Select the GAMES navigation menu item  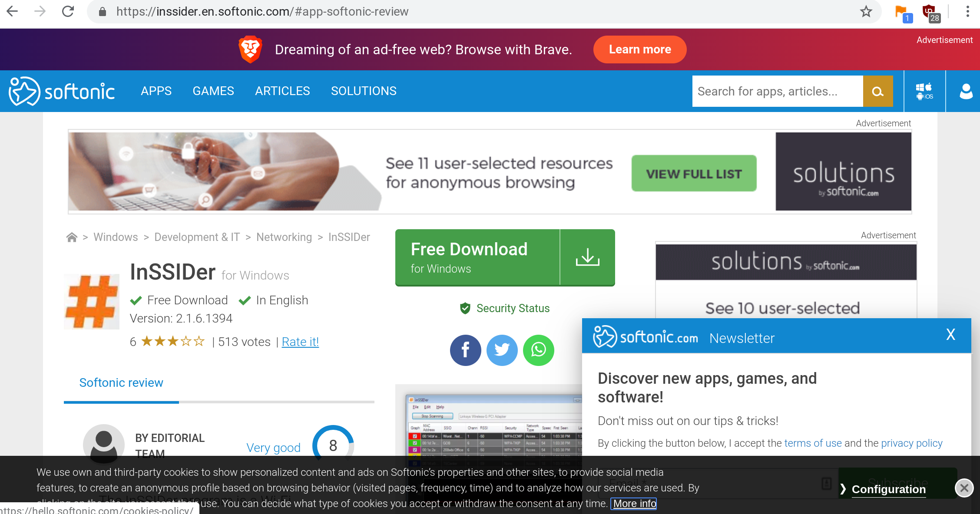[x=213, y=91]
